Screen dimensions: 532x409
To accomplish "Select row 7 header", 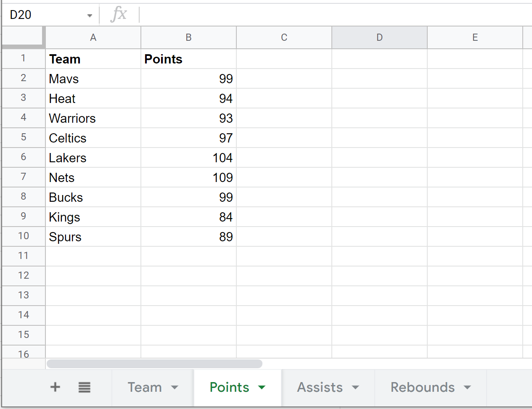I will pyautogui.click(x=24, y=177).
